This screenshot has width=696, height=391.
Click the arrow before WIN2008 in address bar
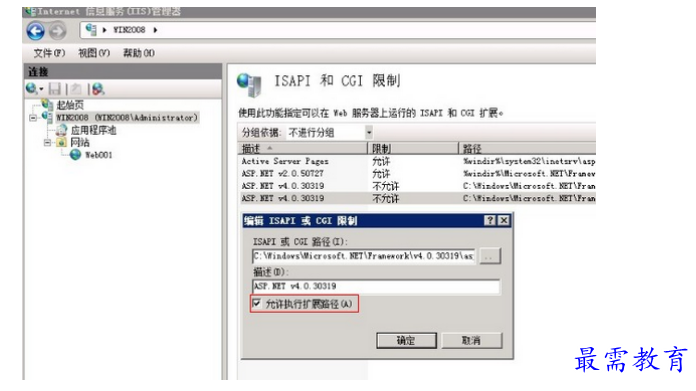click(x=104, y=30)
